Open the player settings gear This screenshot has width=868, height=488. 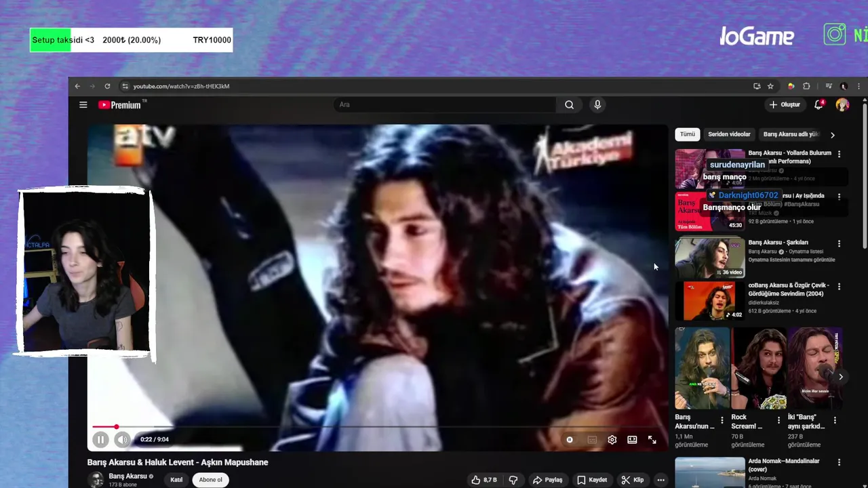click(612, 439)
